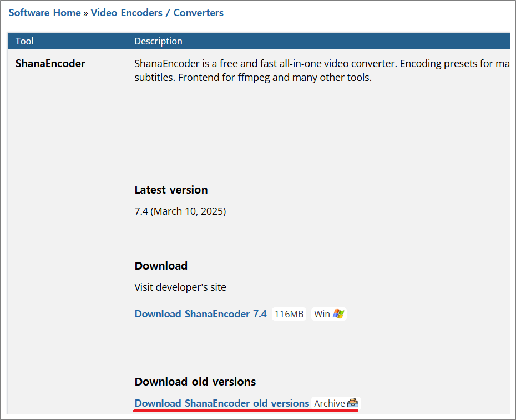Screen dimensions: 516x420
Task: Click the Visit developer's site text
Action: (180, 287)
